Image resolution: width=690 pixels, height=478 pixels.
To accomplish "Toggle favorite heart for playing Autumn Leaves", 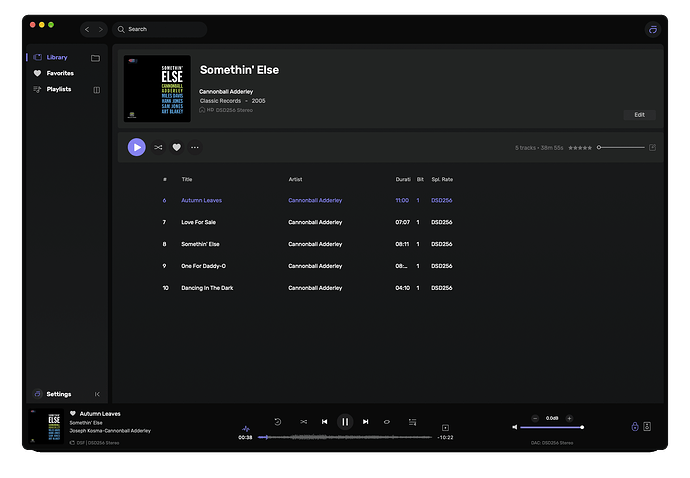I will pos(73,413).
